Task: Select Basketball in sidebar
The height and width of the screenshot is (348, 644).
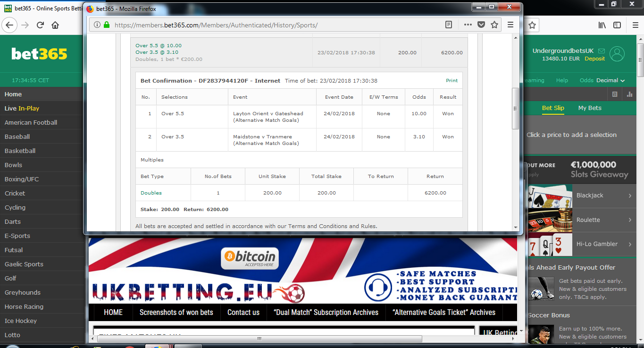Action: click(x=42, y=151)
